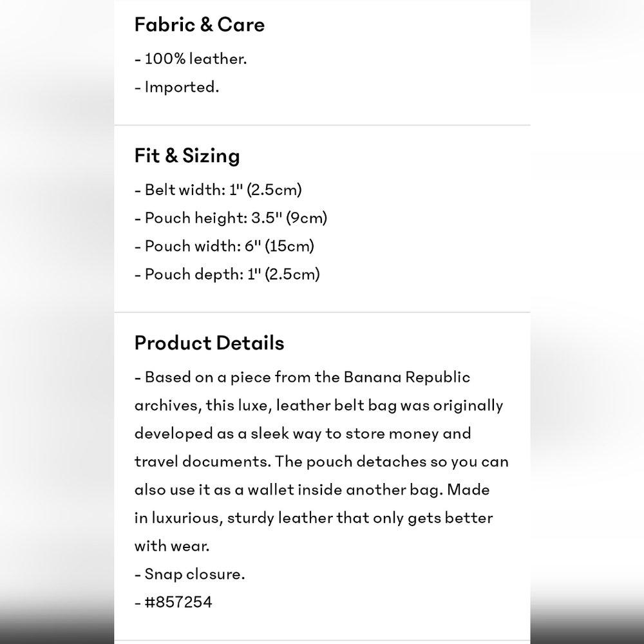Viewport: 644px width, 644px height.
Task: Click the Pouch depth measurement line
Action: tap(227, 274)
